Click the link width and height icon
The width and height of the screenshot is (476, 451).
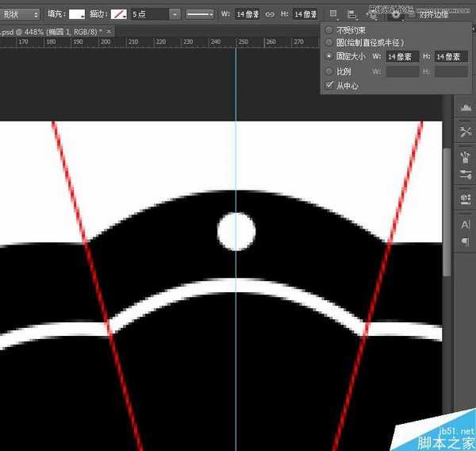pyautogui.click(x=270, y=14)
